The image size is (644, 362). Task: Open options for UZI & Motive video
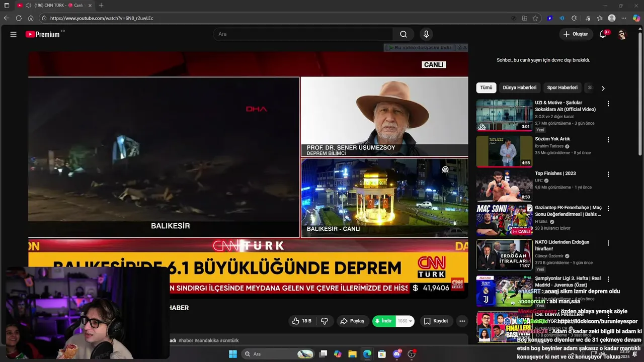coord(608,104)
